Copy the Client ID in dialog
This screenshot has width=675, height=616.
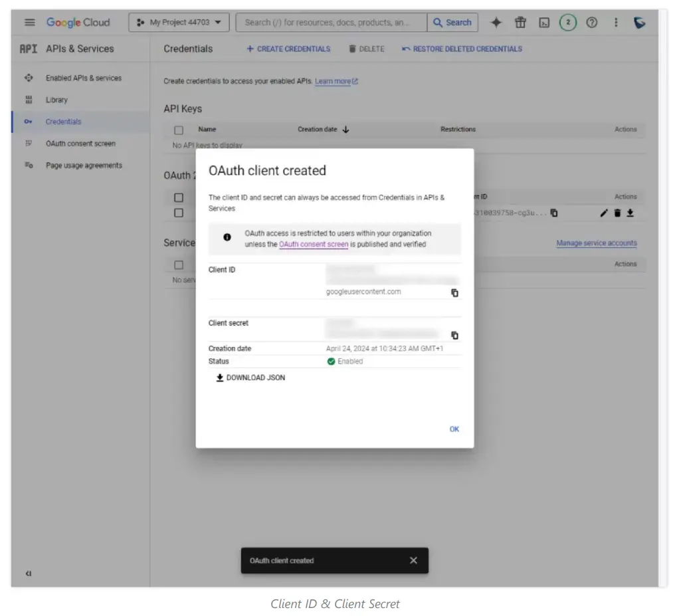454,293
